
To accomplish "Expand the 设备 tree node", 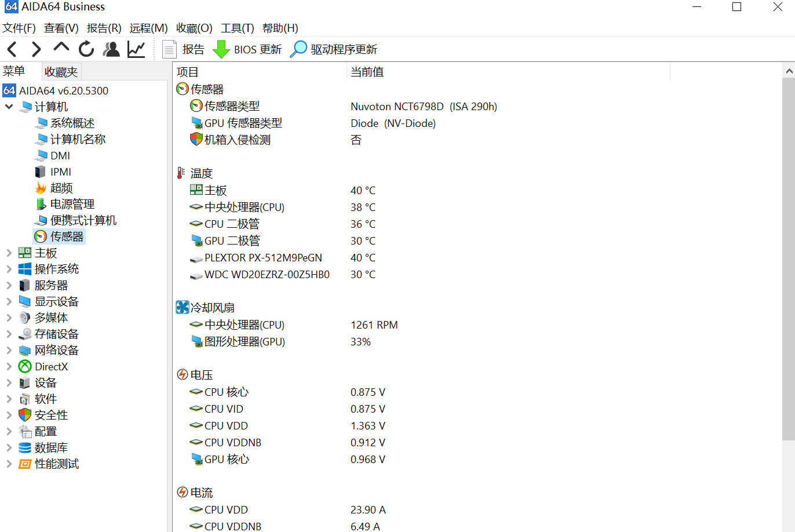I will click(9, 382).
